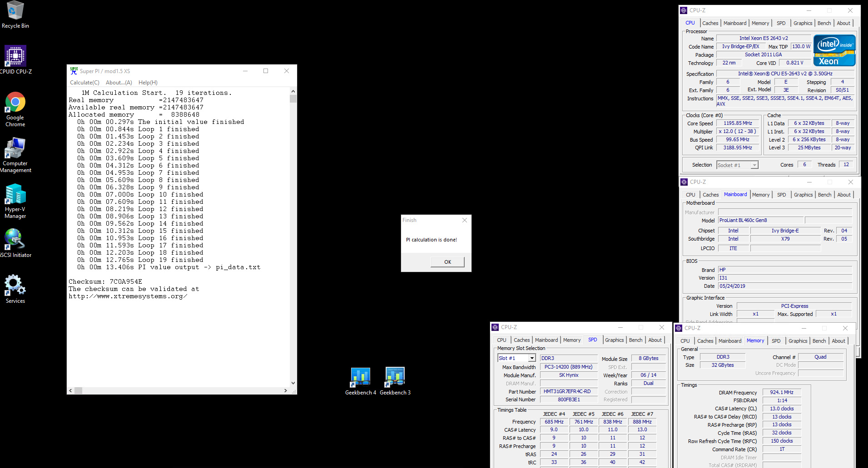The image size is (868, 468).
Task: Select SPD tab in bottom-right Memory CPU-Z window
Action: [776, 341]
